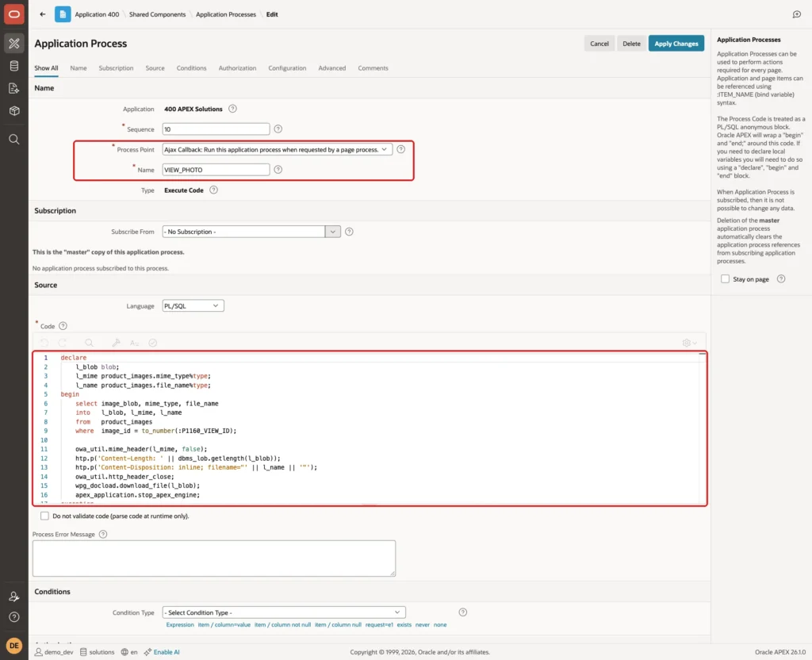
Task: Show help for the Application field
Action: click(232, 109)
